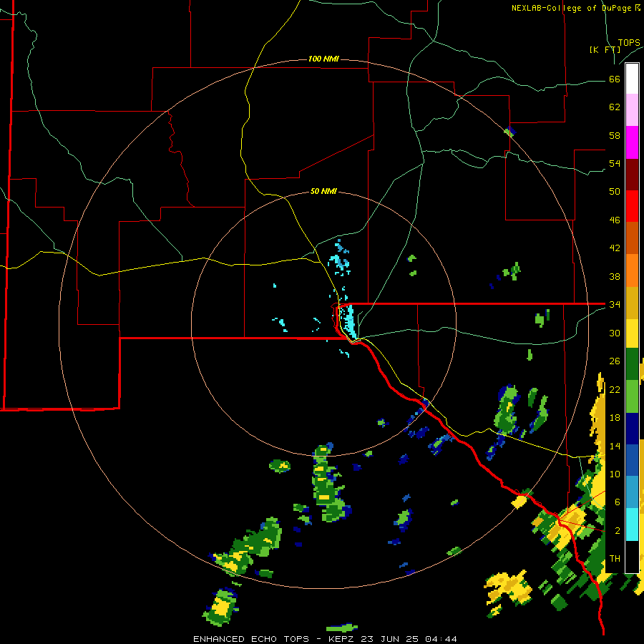Click the 38 value on the legend scale

[615, 276]
